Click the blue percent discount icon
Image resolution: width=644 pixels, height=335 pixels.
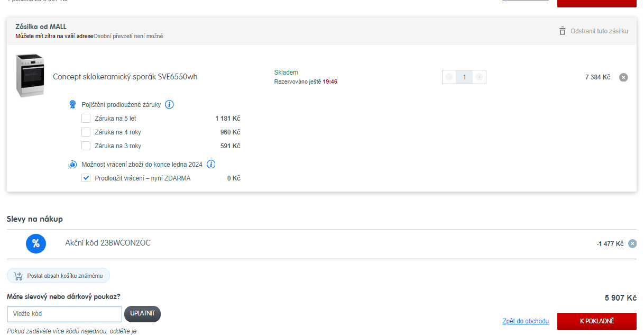[36, 243]
